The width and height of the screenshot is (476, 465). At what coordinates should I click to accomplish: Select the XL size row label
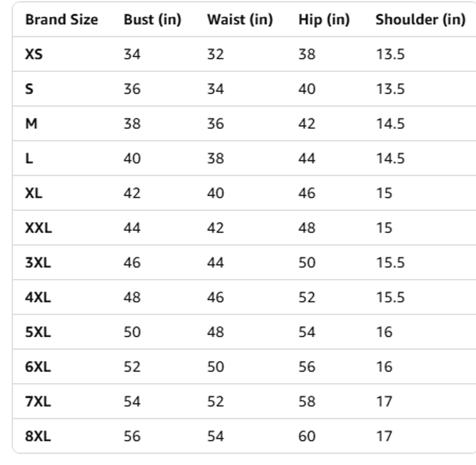click(33, 193)
